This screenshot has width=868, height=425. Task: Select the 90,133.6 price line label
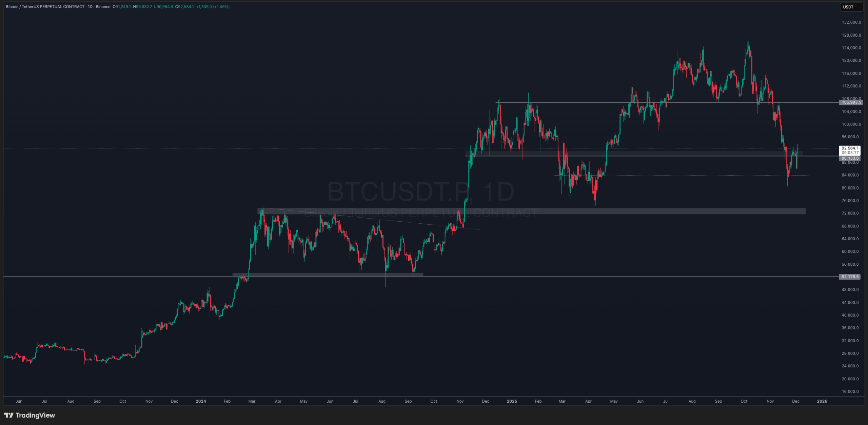tap(850, 158)
